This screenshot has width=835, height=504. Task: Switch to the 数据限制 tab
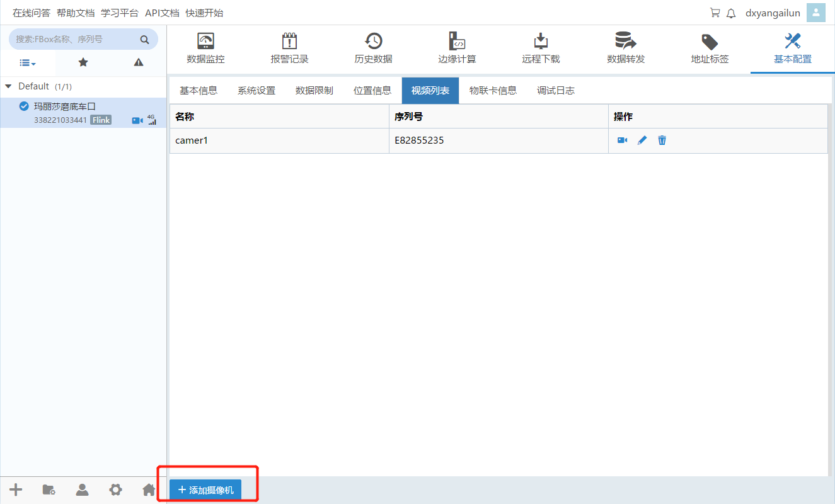314,90
